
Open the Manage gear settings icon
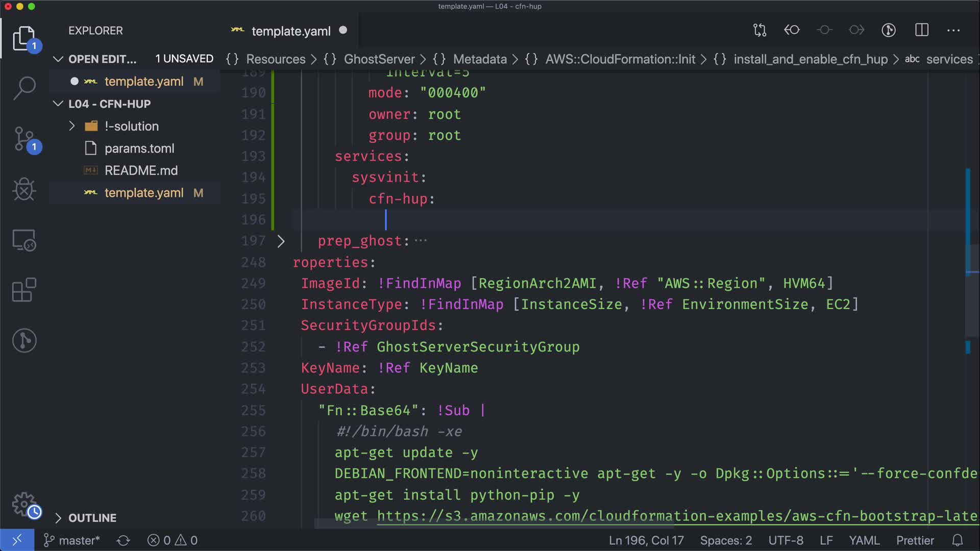24,505
